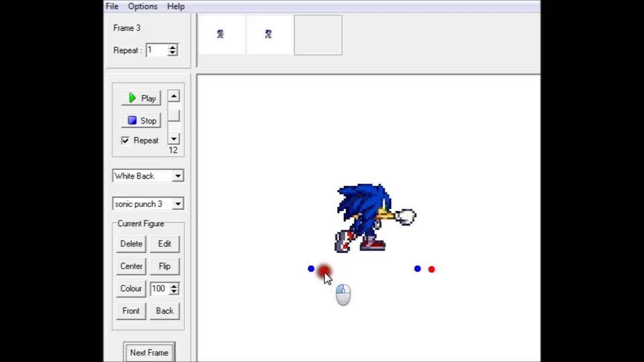Increase the figure scale value of 100
This screenshot has height=362, width=644.
[x=174, y=286]
